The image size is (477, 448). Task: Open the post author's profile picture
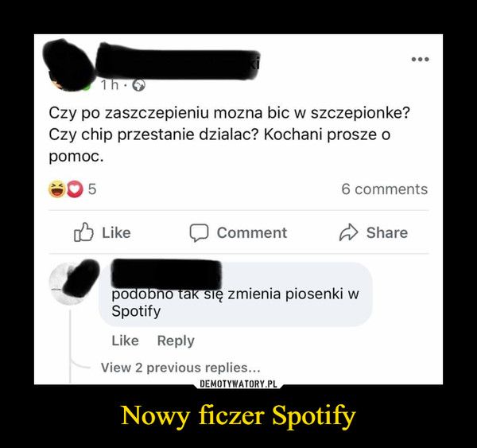(x=68, y=65)
